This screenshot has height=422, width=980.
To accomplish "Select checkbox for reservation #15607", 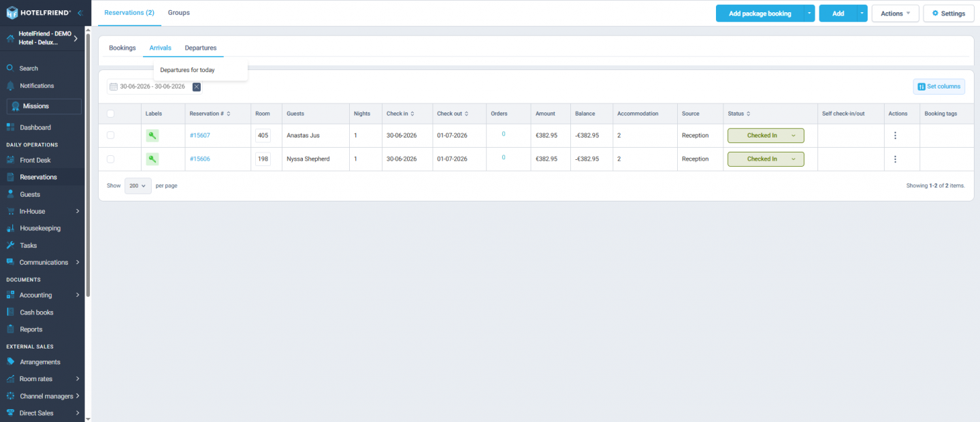I will pyautogui.click(x=110, y=135).
